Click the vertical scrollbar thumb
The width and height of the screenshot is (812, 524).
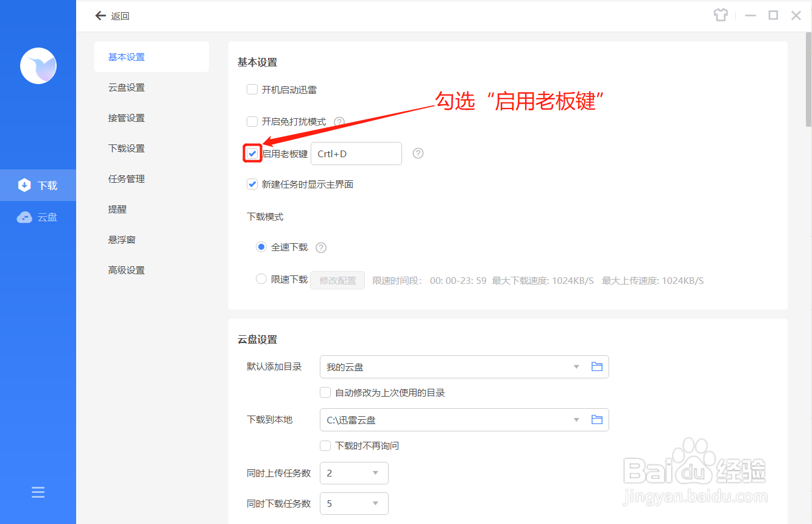click(808, 80)
